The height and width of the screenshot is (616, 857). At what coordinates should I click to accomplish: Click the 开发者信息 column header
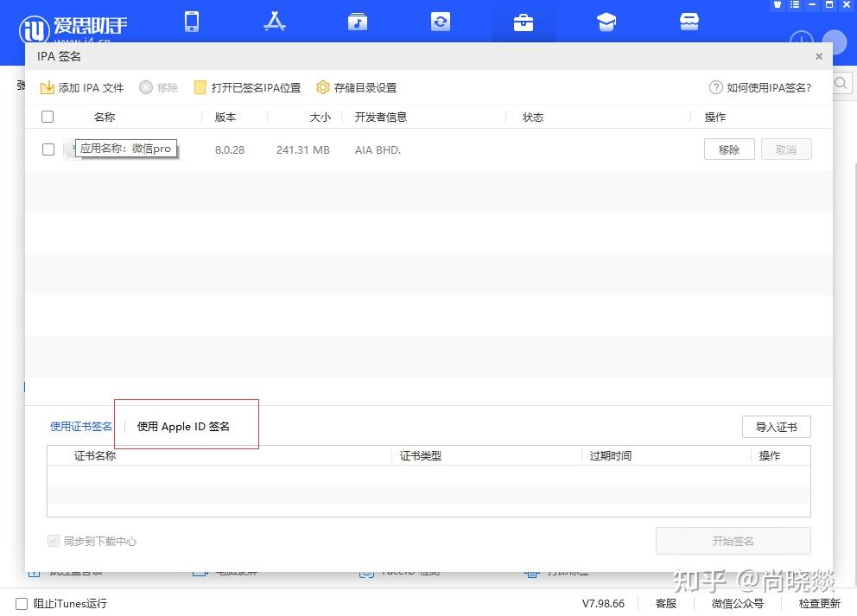(x=380, y=117)
